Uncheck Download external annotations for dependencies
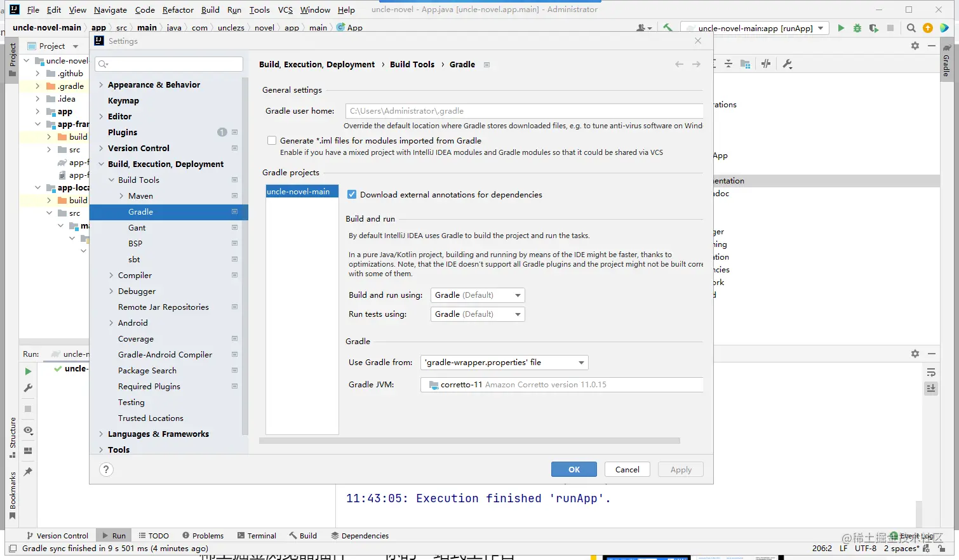 [x=352, y=194]
